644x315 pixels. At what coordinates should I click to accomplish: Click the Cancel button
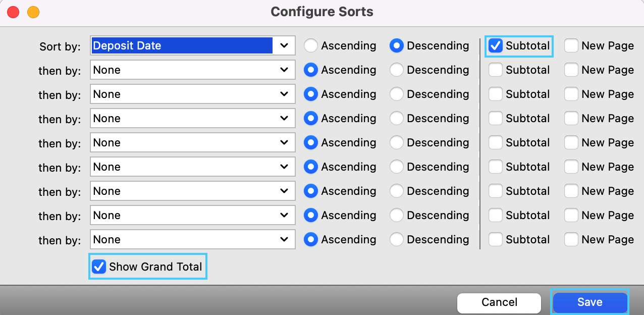click(x=499, y=302)
